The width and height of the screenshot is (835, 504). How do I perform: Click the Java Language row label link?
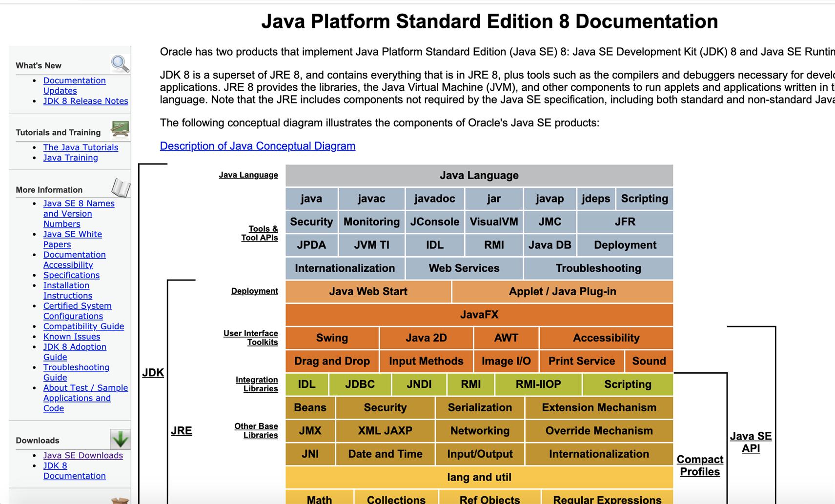(x=248, y=175)
